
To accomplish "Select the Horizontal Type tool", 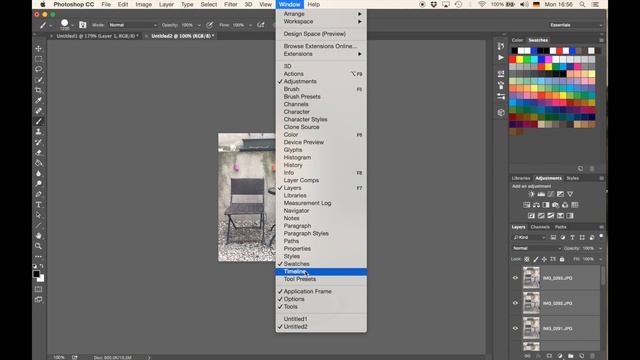I will [38, 204].
